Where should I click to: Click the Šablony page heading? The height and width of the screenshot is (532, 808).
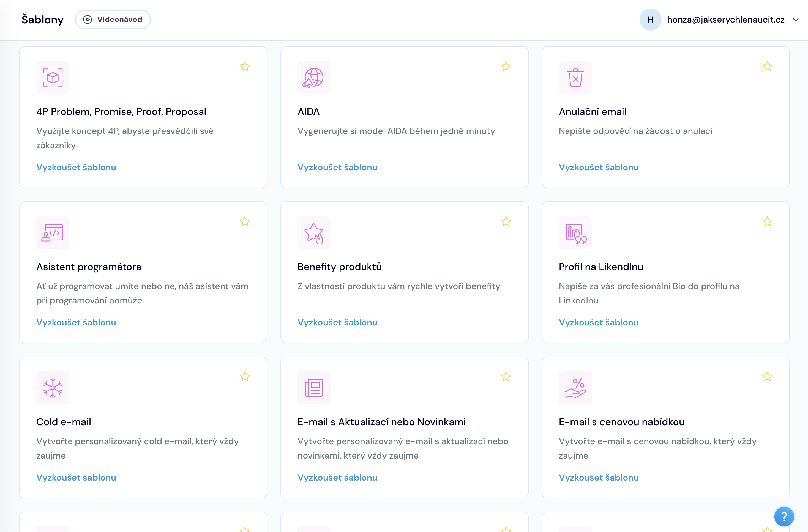point(42,19)
